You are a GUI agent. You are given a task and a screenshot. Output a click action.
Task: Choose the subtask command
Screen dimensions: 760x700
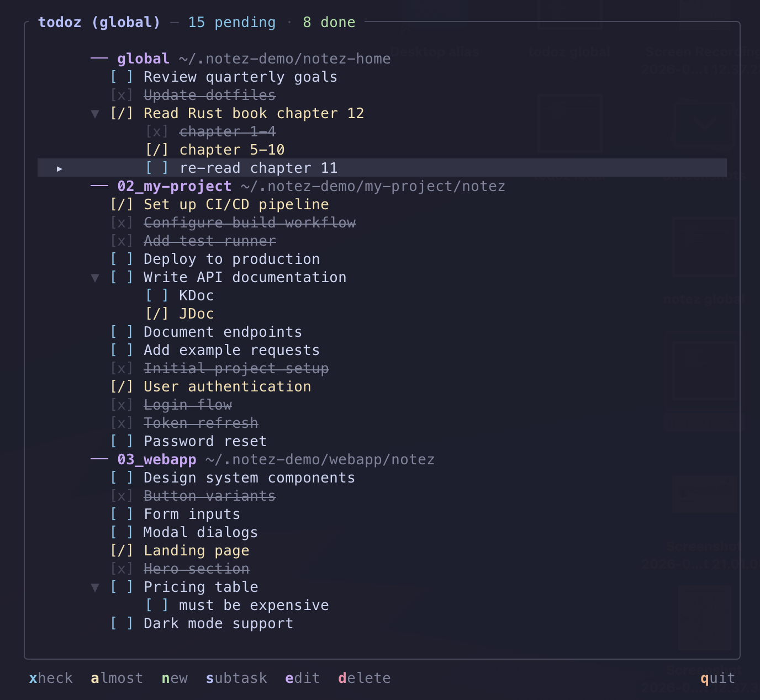236,678
